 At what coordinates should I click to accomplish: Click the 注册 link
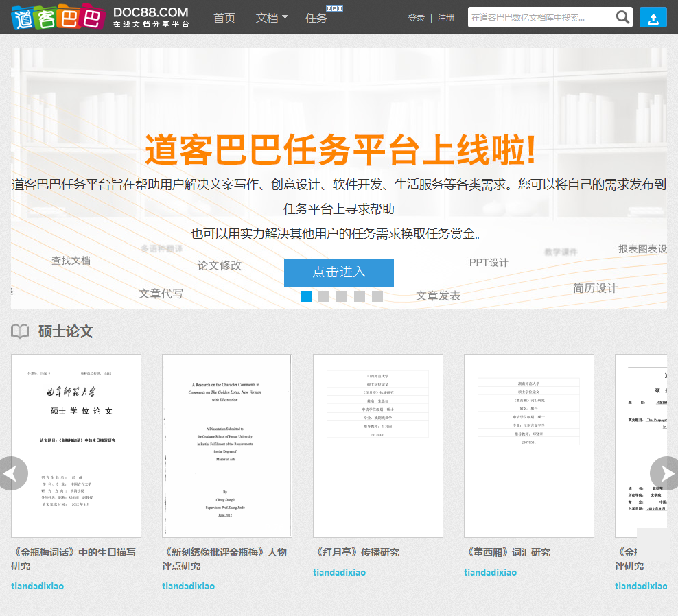446,18
